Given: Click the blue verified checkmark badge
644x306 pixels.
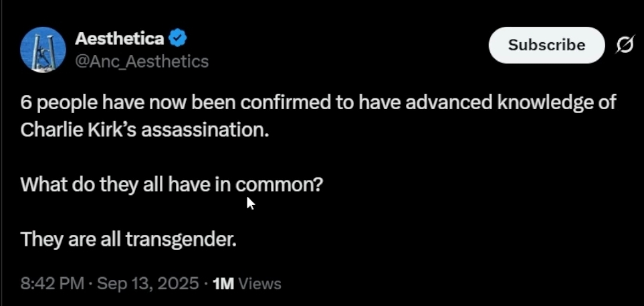Looking at the screenshot, I should 177,38.
